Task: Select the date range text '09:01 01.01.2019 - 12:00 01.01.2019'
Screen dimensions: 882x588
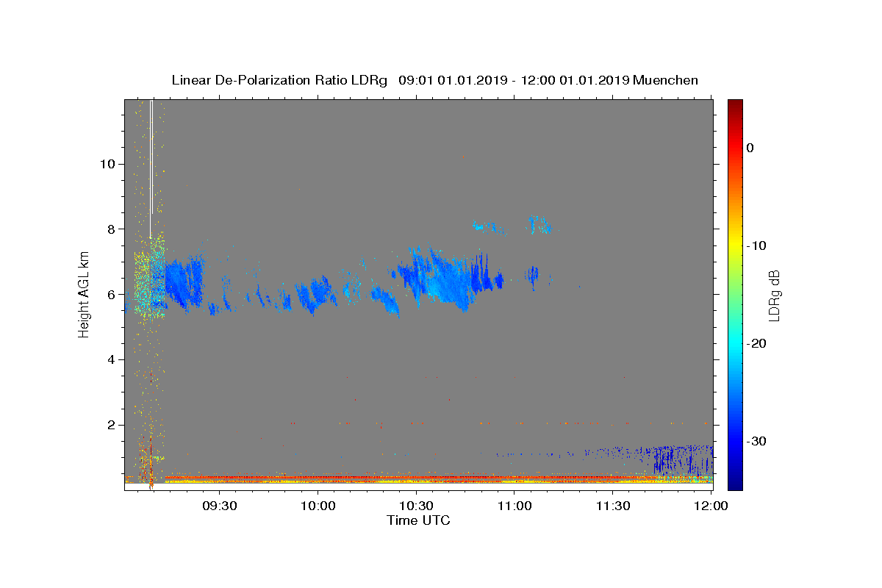Action: (x=513, y=80)
